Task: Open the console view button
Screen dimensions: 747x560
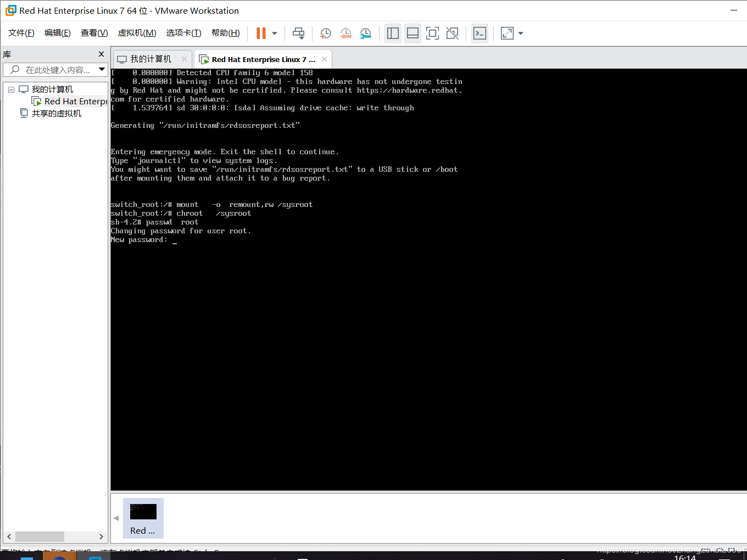Action: (480, 33)
